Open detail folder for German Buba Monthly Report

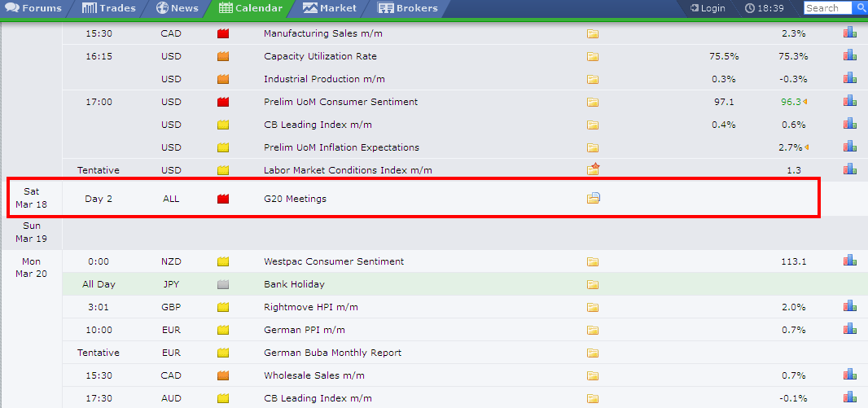coord(593,353)
